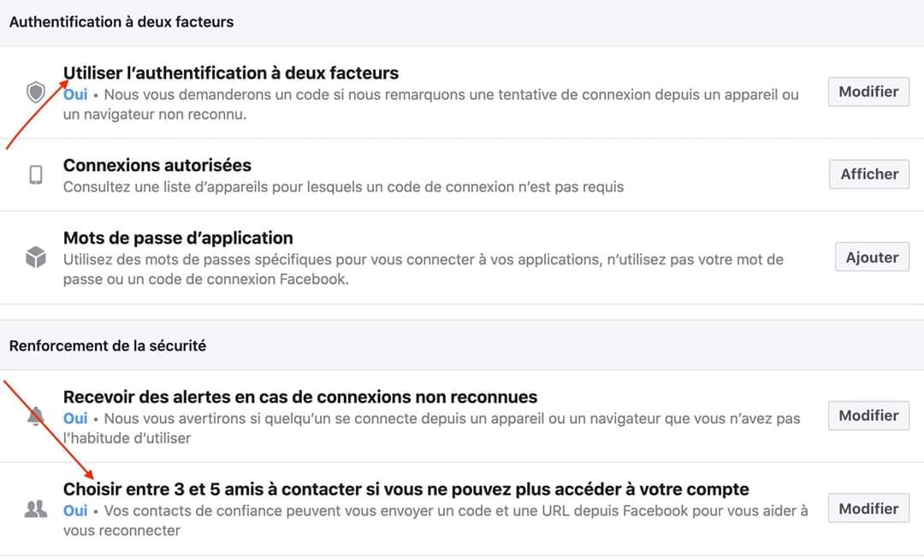924x560 pixels.
Task: Click Ajouter for Mots de passe d'application
Action: [x=872, y=257]
